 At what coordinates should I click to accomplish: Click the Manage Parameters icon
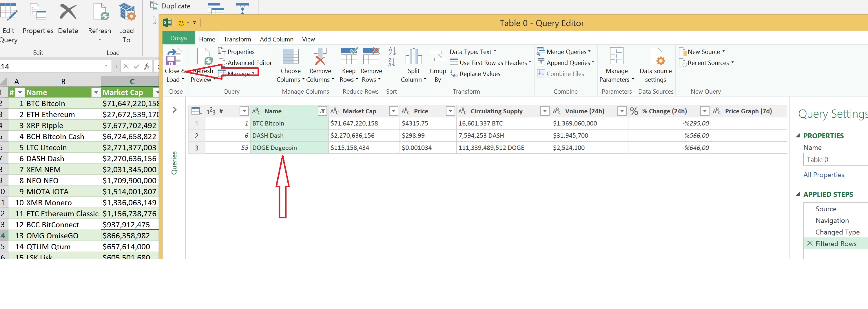pyautogui.click(x=616, y=56)
